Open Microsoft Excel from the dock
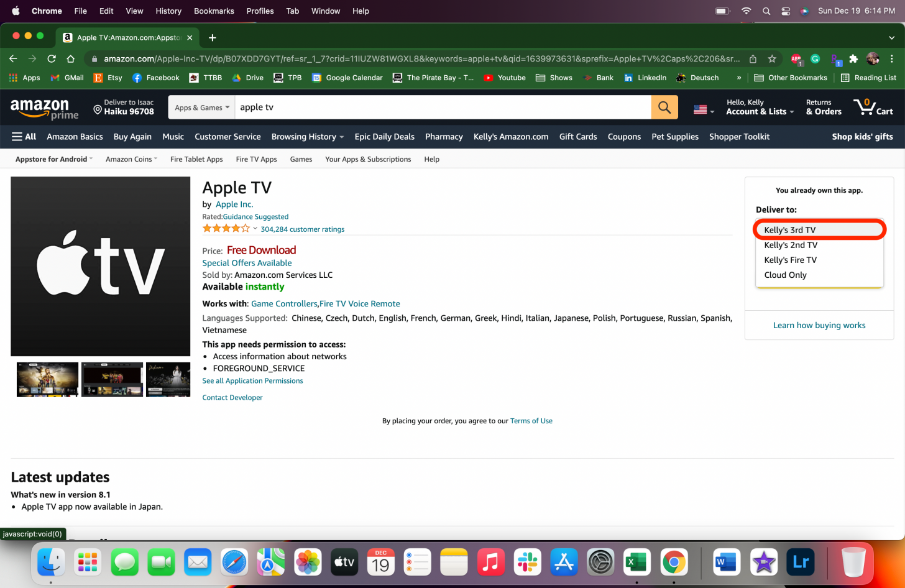Image resolution: width=905 pixels, height=588 pixels. coord(637,563)
